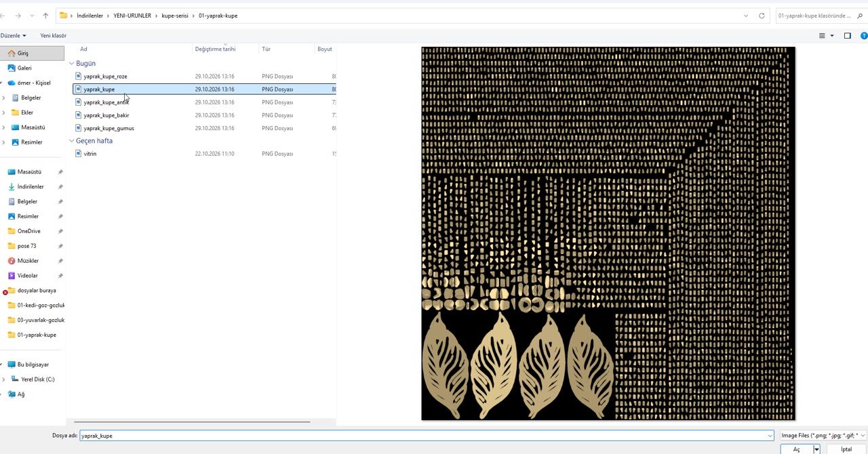The width and height of the screenshot is (868, 454).
Task: Select Bu bilgisayar in the tree
Action: tap(32, 365)
